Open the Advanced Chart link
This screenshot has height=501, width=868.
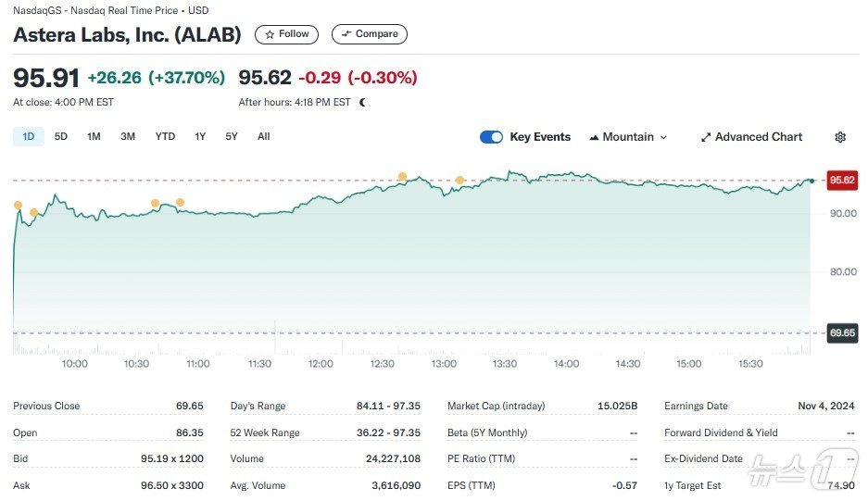tap(758, 137)
